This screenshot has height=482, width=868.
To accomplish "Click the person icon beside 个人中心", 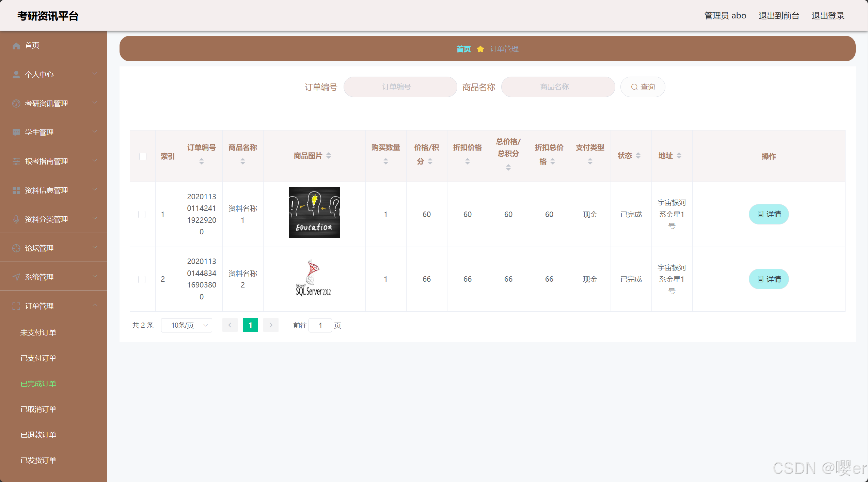I will click(x=16, y=75).
